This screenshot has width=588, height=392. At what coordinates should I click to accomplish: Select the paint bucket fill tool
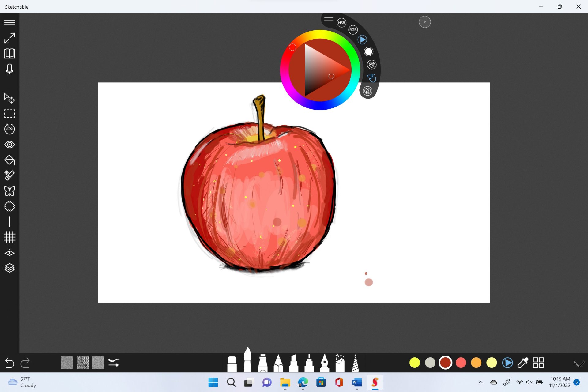pos(9,160)
